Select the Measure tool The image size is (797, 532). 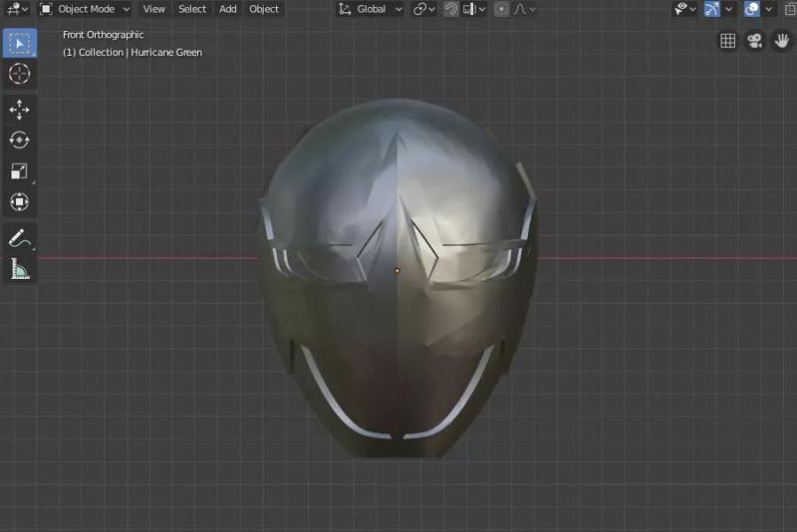coord(19,269)
